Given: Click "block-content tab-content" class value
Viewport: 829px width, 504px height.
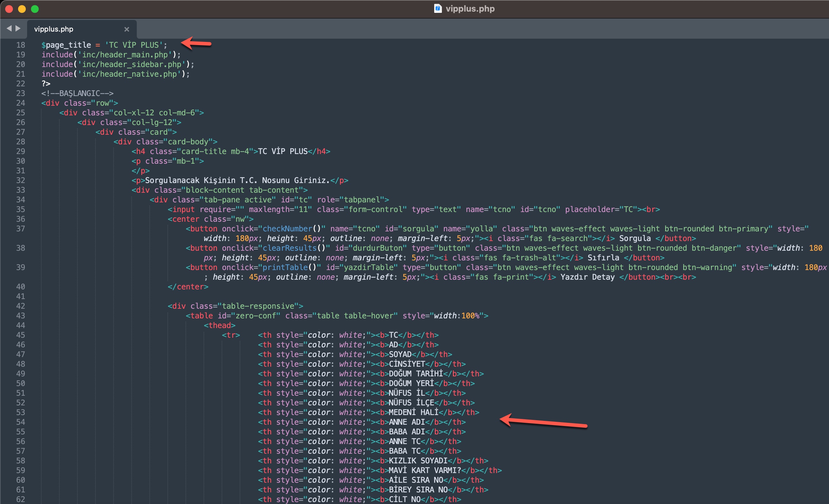Looking at the screenshot, I should click(x=242, y=190).
